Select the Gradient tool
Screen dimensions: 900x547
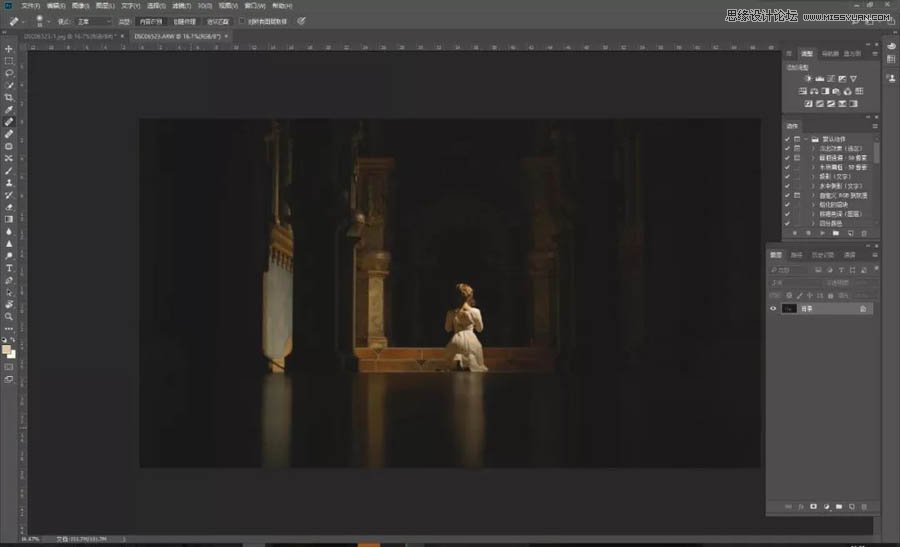click(x=9, y=219)
